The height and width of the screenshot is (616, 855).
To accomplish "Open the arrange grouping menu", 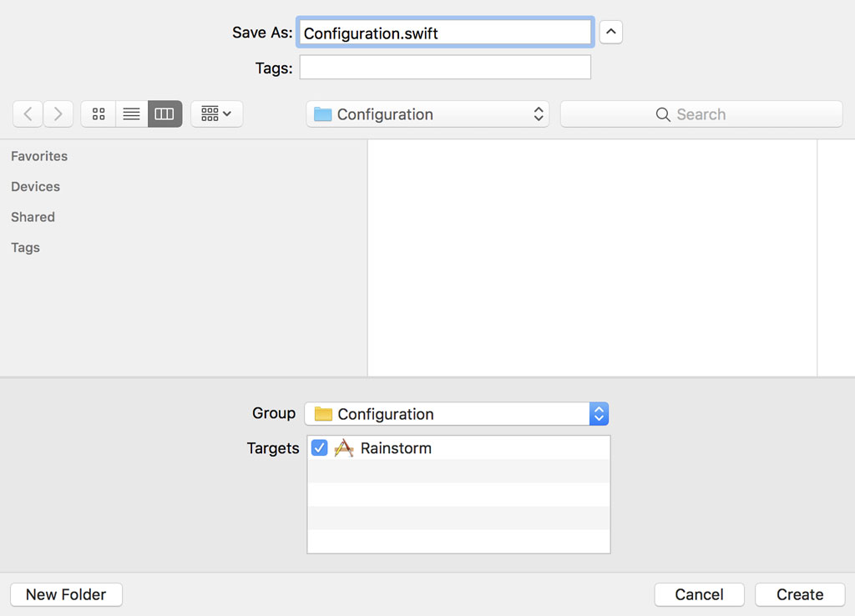I will (x=216, y=114).
